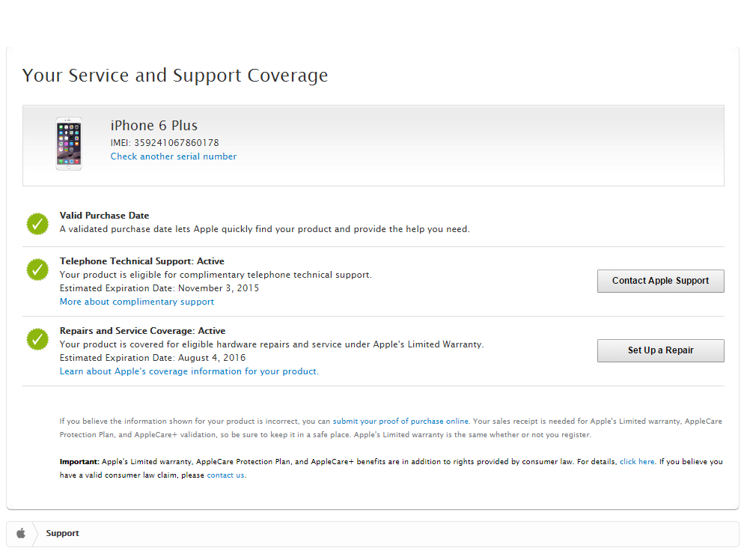Click the green checkmark beside Repairs and Service Coverage
The height and width of the screenshot is (560, 741).
pyautogui.click(x=37, y=339)
